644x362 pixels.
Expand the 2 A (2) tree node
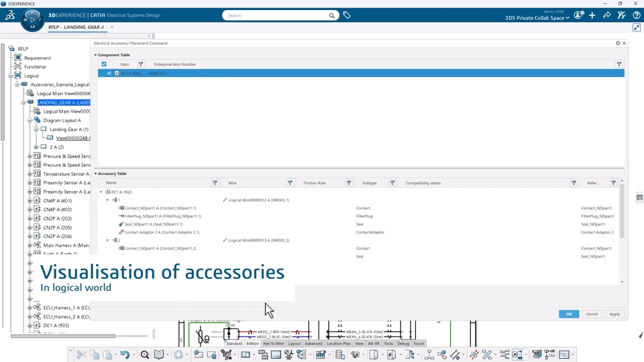pos(36,147)
